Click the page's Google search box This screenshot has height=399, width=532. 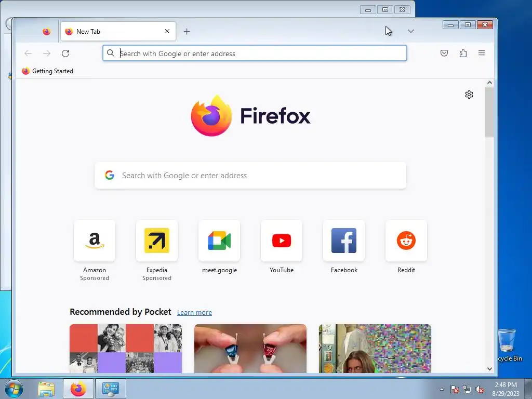point(250,175)
